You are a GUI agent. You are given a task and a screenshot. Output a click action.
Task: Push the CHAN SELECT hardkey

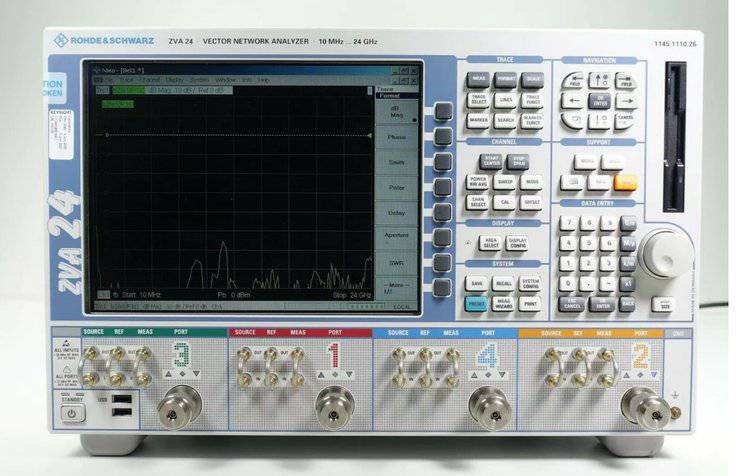click(x=477, y=202)
